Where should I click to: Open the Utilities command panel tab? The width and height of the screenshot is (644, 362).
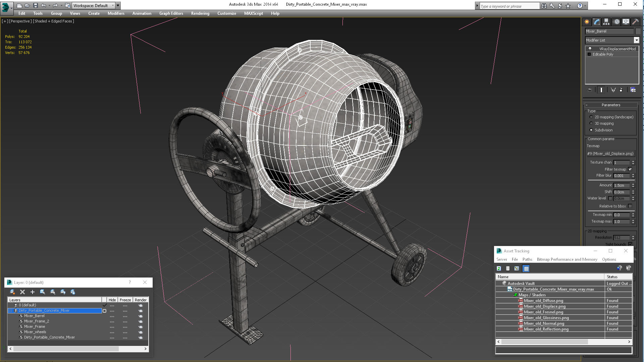coord(635,22)
